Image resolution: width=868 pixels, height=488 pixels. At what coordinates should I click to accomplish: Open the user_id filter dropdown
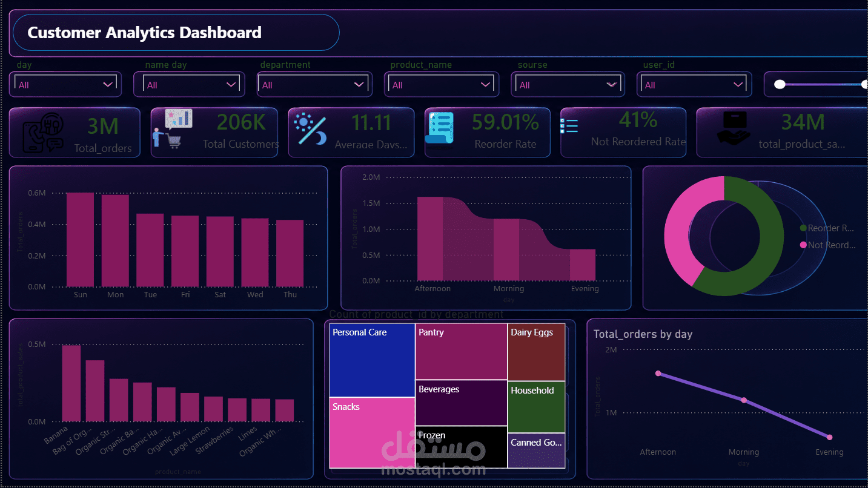pos(694,84)
